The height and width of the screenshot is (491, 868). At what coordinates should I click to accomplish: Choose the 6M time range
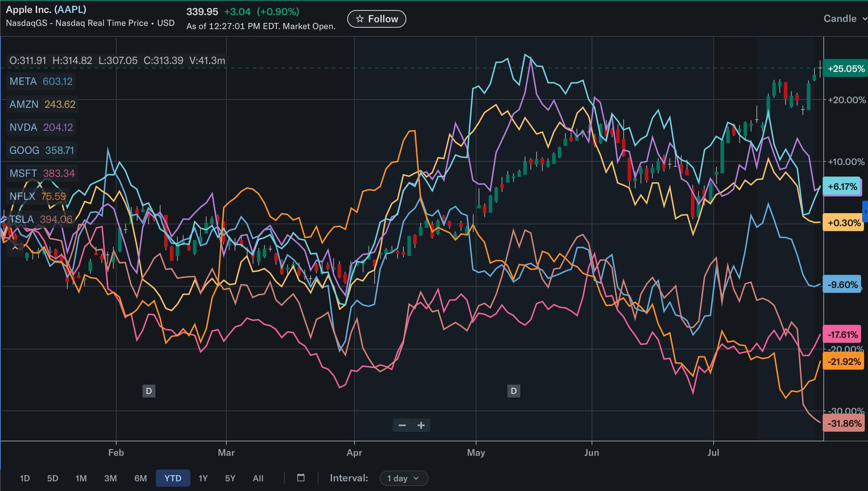(x=141, y=478)
